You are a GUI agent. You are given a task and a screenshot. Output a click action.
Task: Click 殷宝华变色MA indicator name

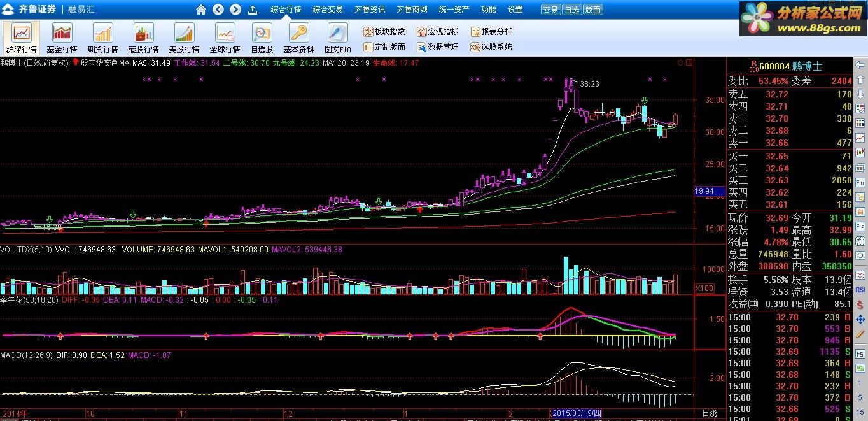104,62
